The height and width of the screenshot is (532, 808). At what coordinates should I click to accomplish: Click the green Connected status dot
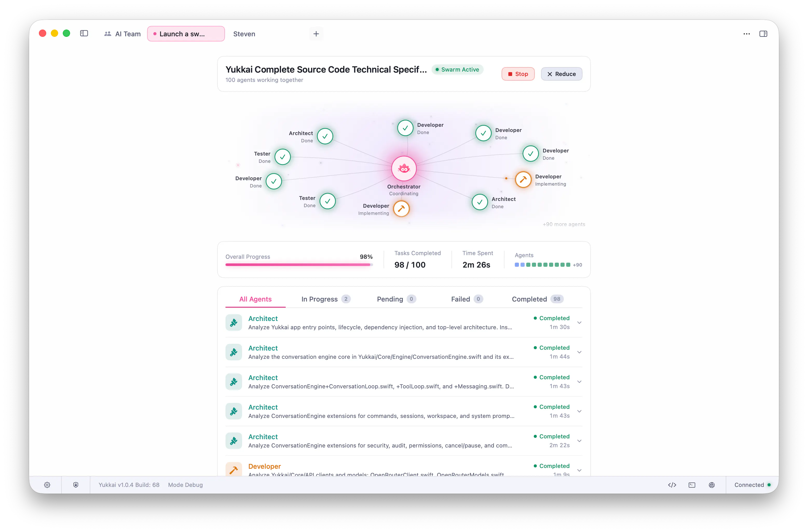coord(769,485)
